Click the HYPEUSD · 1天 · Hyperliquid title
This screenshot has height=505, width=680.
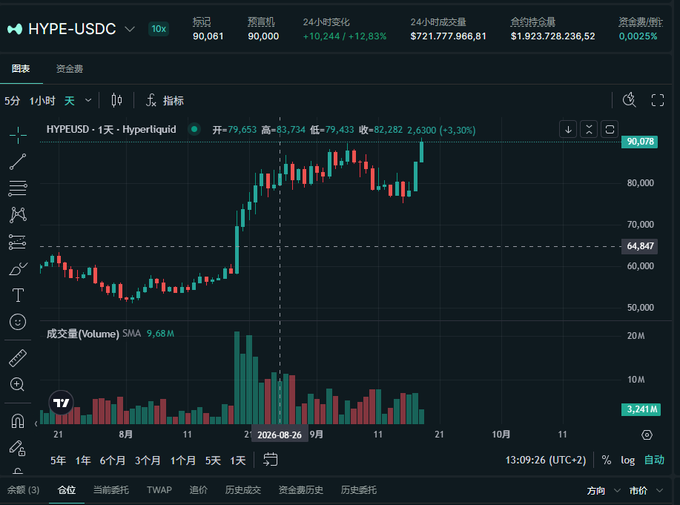(111, 129)
